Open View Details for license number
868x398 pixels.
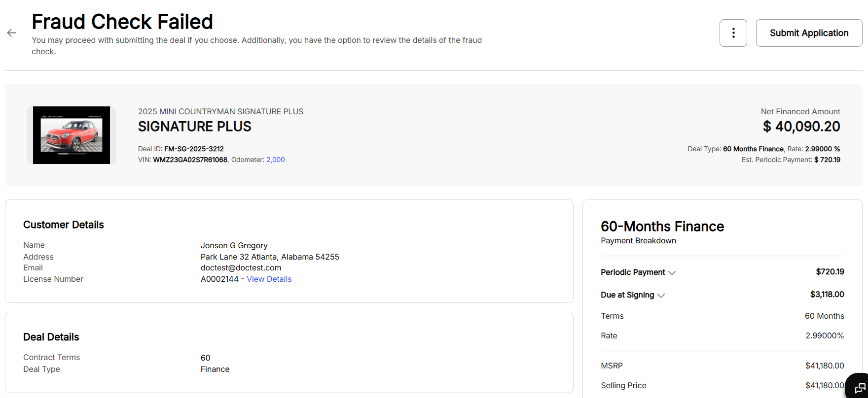(x=269, y=279)
